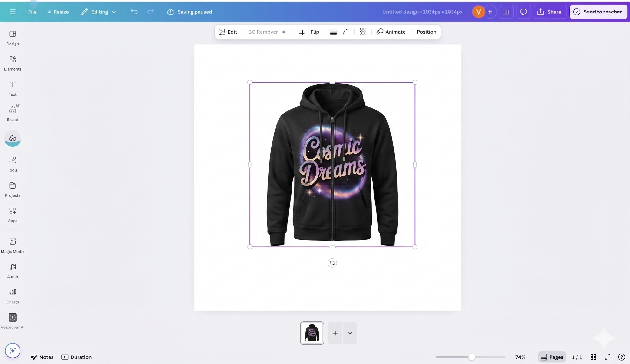The width and height of the screenshot is (630, 364).
Task: Click Send to teacher
Action: 598,12
